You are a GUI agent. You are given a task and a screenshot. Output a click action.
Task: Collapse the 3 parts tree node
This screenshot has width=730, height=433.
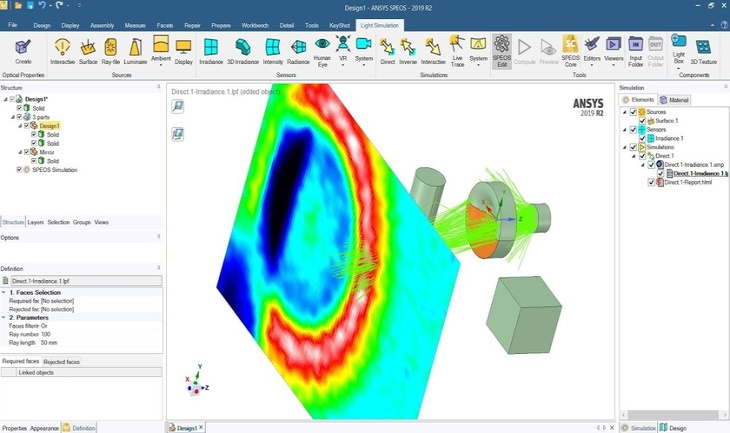[13, 117]
